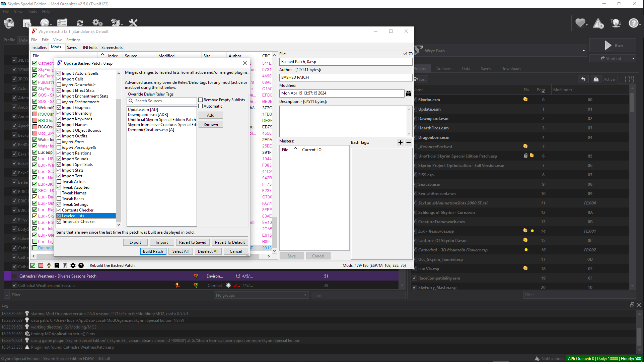644x362 pixels.
Task: Click the Run button
Action: (x=613, y=46)
